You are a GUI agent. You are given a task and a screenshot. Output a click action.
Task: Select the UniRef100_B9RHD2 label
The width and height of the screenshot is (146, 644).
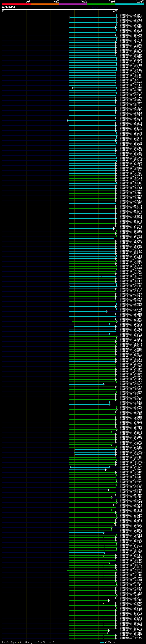pos(131,563)
